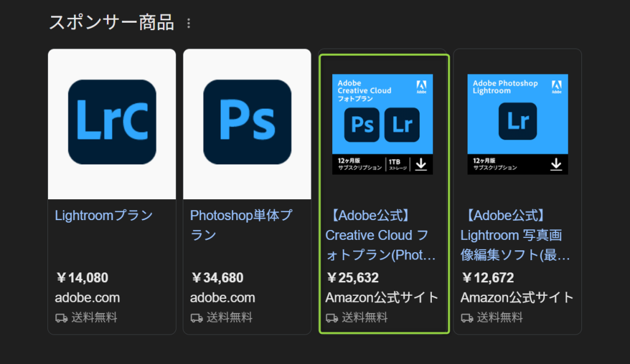Open the Creative Cloud フォトプラン product image
The height and width of the screenshot is (364, 630).
coord(382,124)
